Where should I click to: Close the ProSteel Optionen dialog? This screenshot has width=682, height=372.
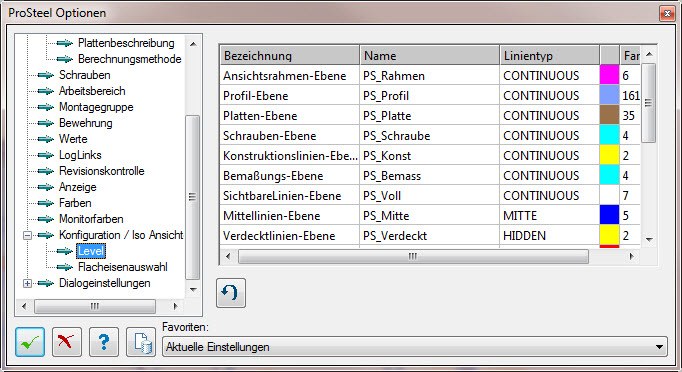pyautogui.click(x=667, y=13)
